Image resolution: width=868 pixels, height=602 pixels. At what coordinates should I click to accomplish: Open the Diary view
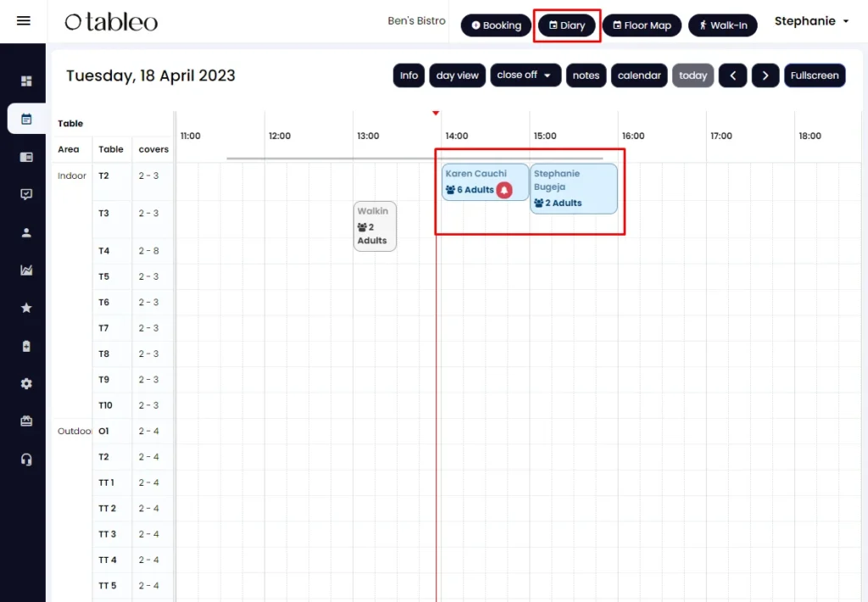(x=567, y=25)
